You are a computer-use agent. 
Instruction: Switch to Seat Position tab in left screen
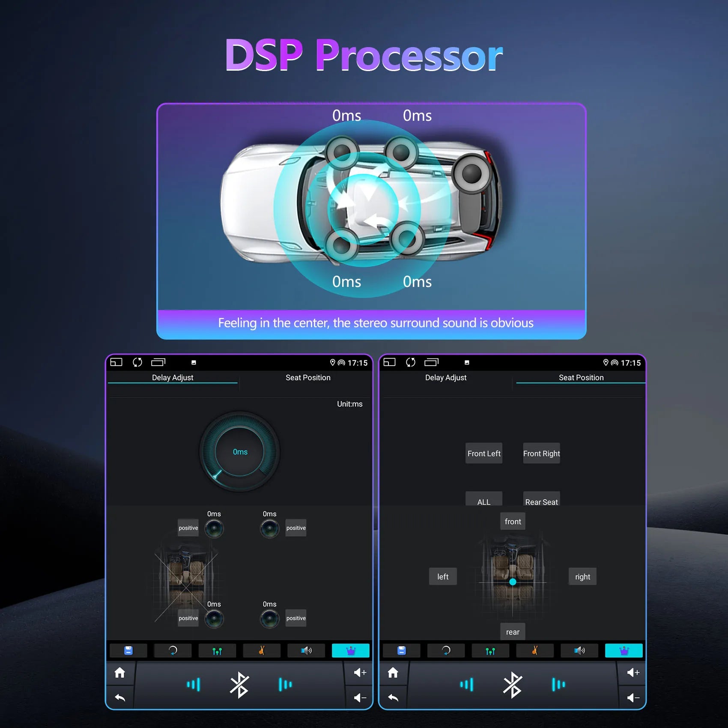point(308,378)
